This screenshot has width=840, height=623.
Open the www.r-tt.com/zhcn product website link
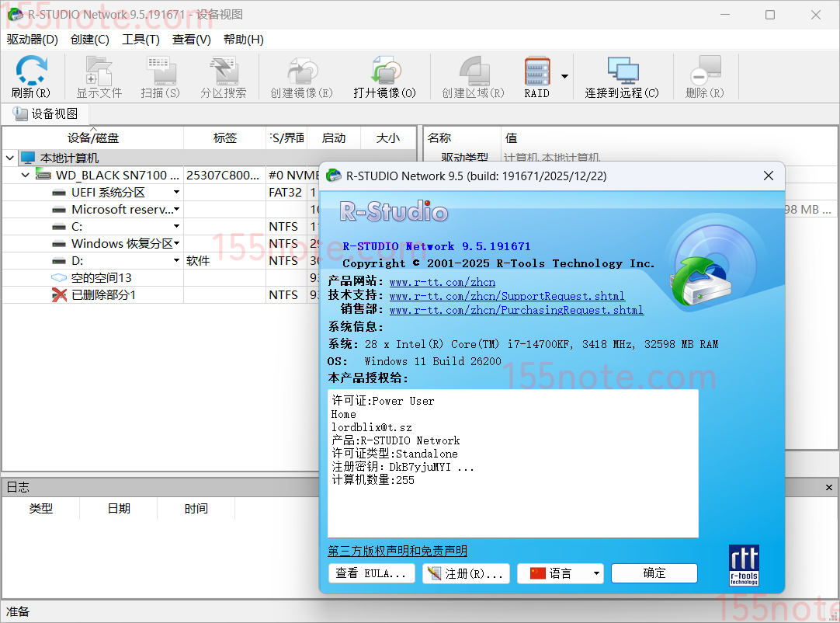click(442, 282)
